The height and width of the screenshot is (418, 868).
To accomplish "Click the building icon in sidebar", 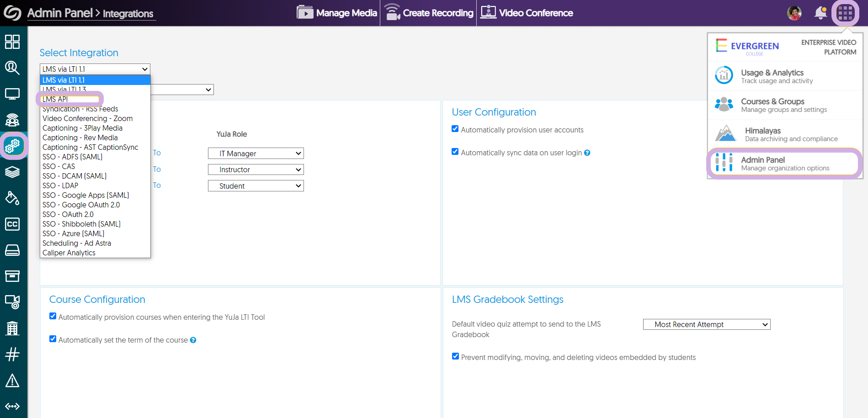I will [x=12, y=328].
